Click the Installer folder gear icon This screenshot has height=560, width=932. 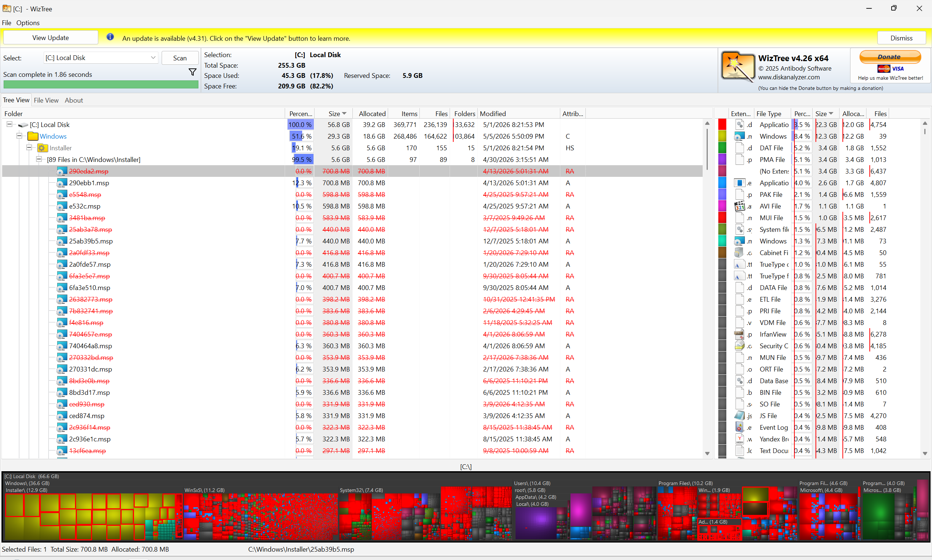pyautogui.click(x=43, y=148)
